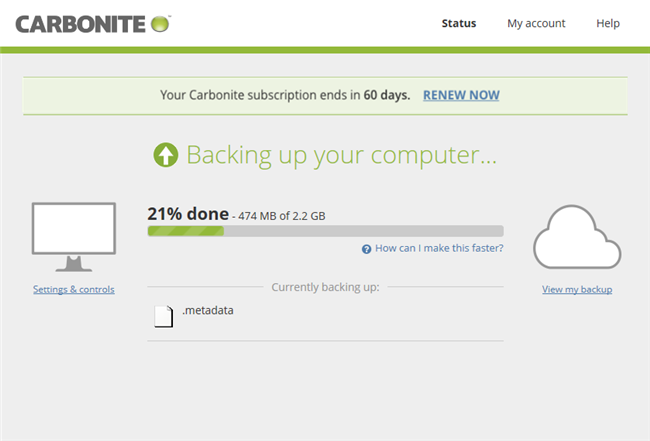Open Settings & controls
This screenshot has width=650, height=441.
tap(74, 290)
